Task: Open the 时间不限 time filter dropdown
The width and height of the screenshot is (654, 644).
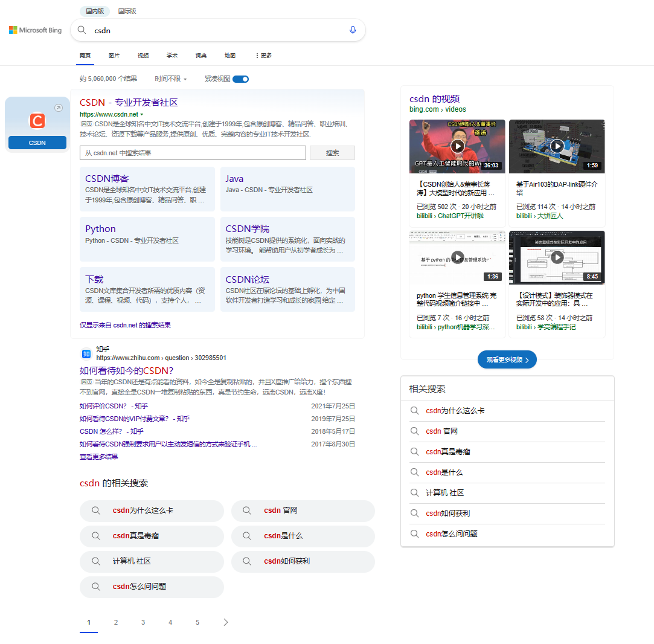Action: coord(170,79)
